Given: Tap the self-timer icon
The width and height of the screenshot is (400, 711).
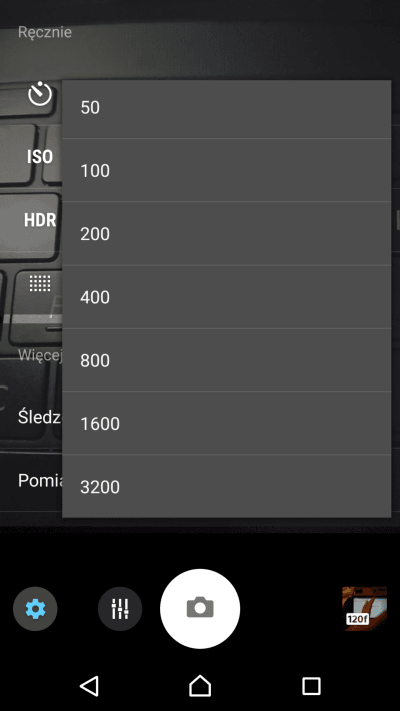Looking at the screenshot, I should pos(40,94).
